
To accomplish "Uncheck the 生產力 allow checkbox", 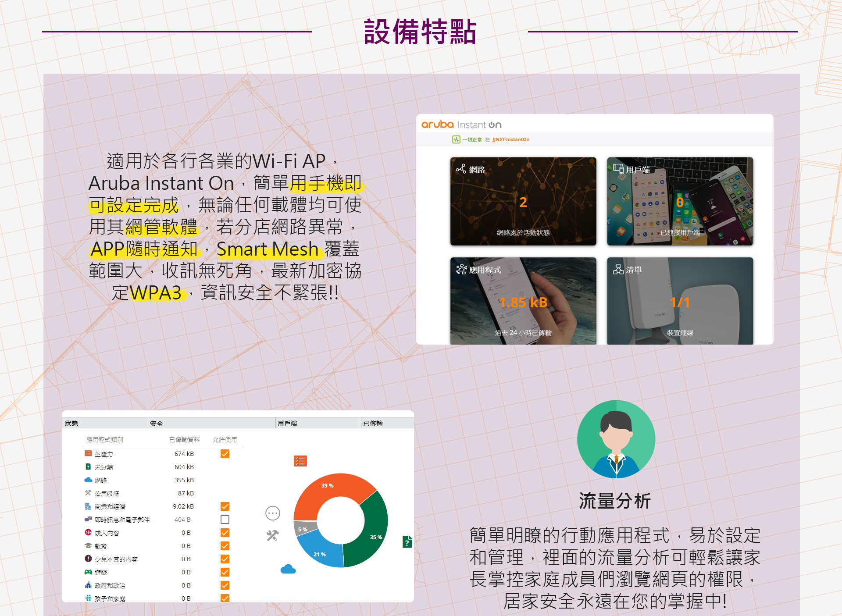I will pyautogui.click(x=225, y=454).
